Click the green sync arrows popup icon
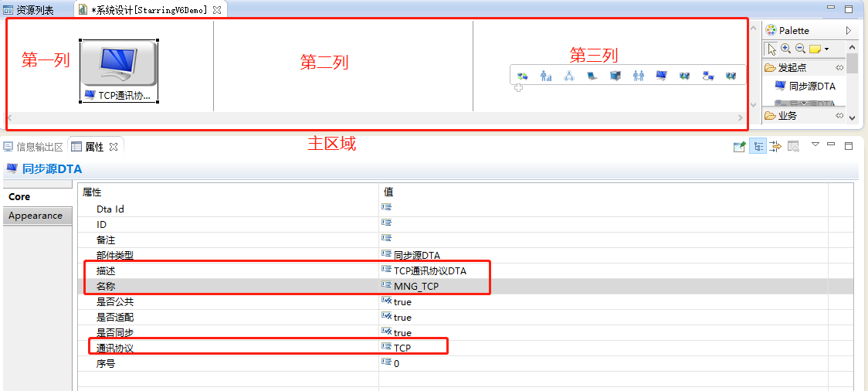 click(x=522, y=76)
